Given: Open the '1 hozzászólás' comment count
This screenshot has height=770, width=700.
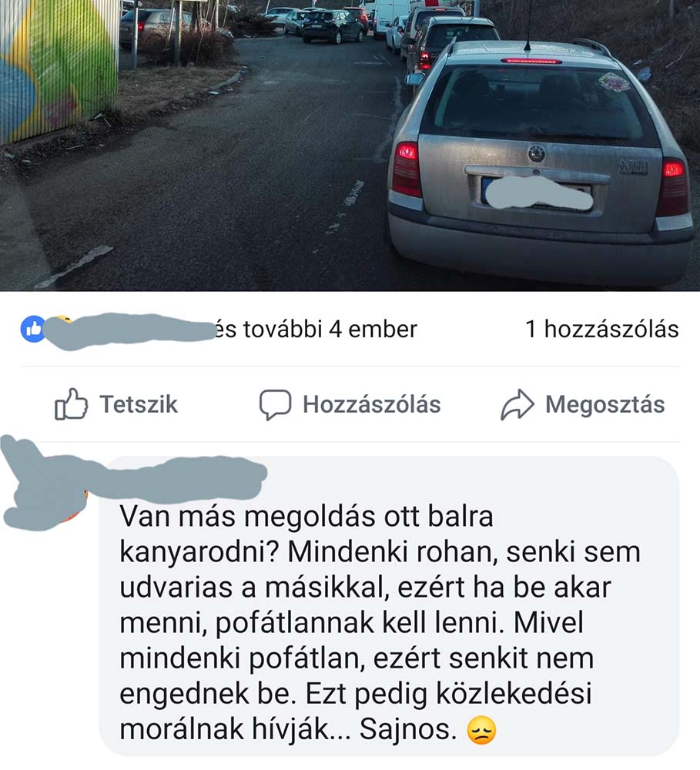Looking at the screenshot, I should [x=601, y=329].
